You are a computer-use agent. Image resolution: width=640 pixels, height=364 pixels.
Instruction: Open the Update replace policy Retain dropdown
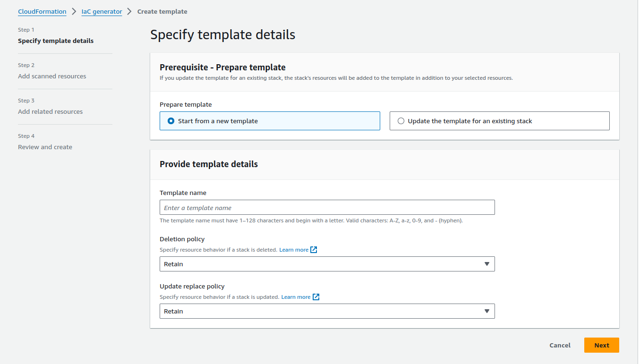[x=327, y=311]
